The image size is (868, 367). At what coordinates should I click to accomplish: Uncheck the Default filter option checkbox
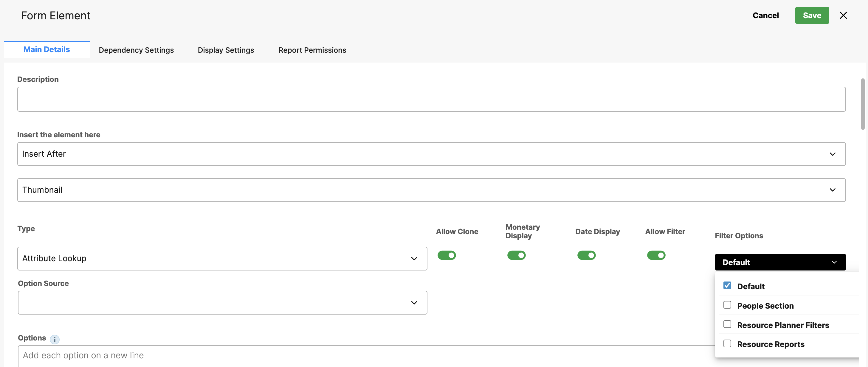point(727,285)
